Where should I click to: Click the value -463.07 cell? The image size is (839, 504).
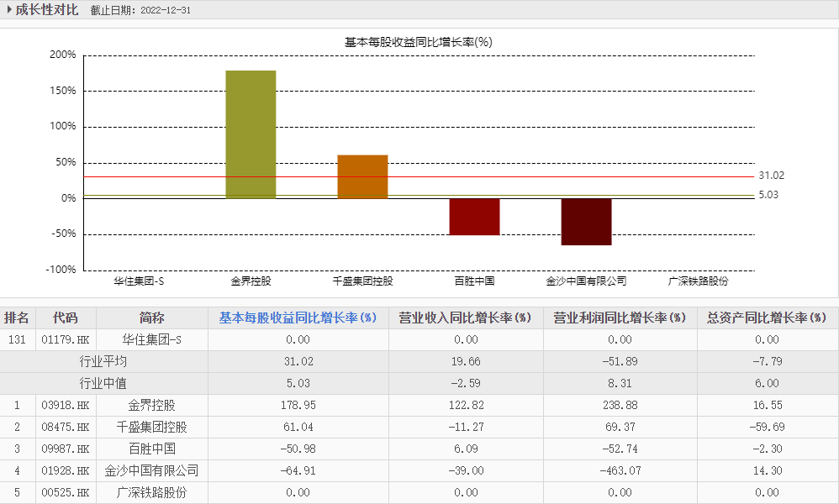620,471
